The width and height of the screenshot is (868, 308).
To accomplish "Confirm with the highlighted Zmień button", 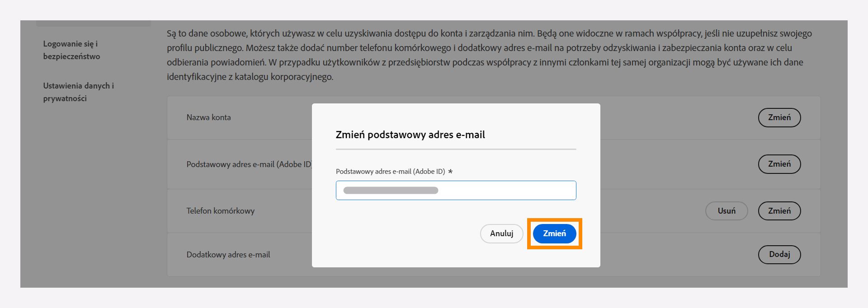I will [x=554, y=233].
